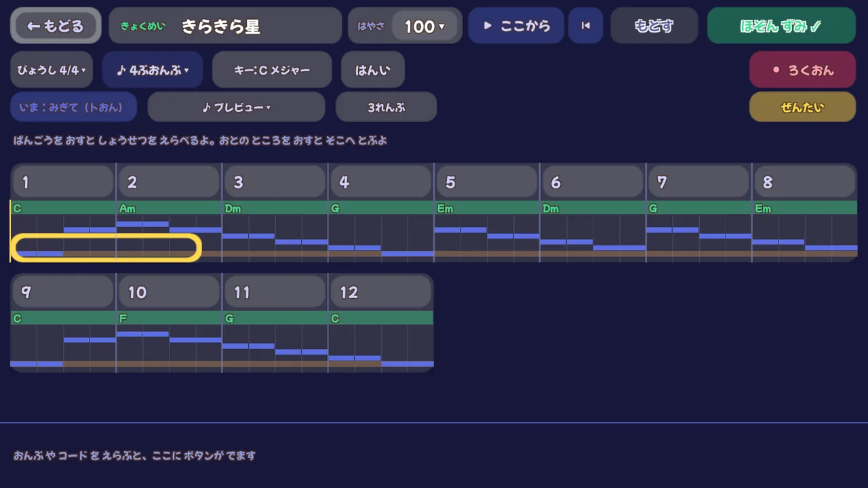Select measure number 7
The width and height of the screenshot is (868, 488).
click(x=700, y=182)
